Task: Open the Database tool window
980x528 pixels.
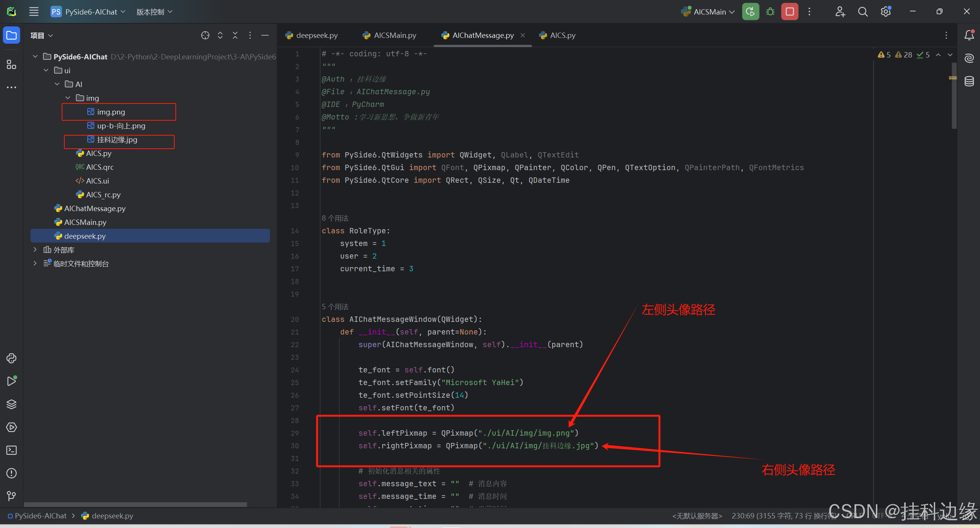Action: (969, 81)
